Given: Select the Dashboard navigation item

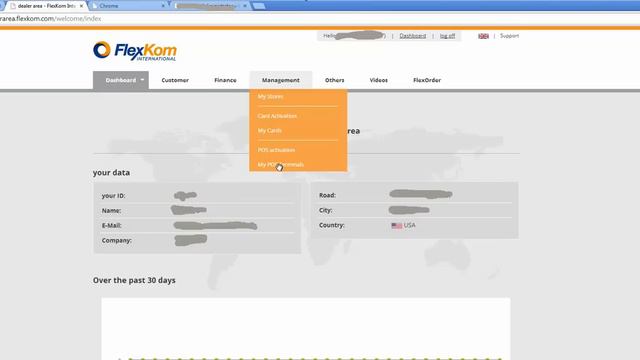Looking at the screenshot, I should [x=120, y=80].
